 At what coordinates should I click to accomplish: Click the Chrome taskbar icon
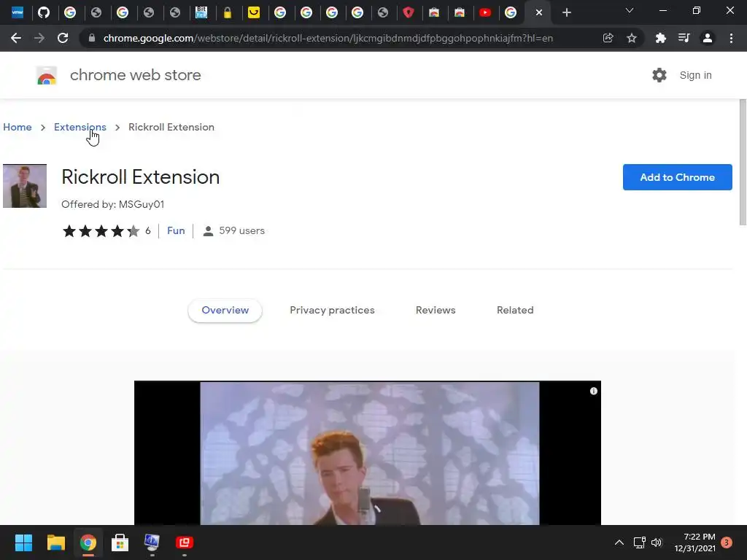tap(88, 542)
